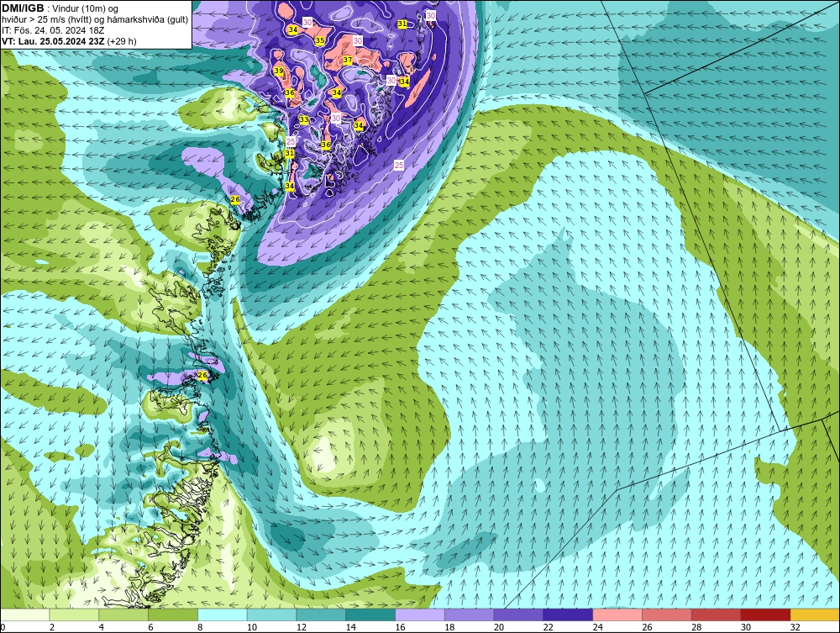The image size is (840, 633).
Task: Click the legend scale number 0
Action: click(3, 627)
